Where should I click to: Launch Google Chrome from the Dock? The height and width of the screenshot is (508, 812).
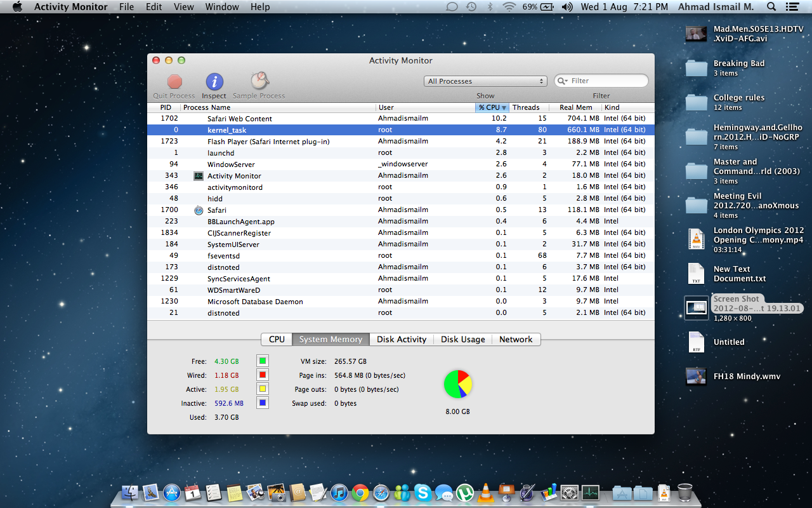360,492
